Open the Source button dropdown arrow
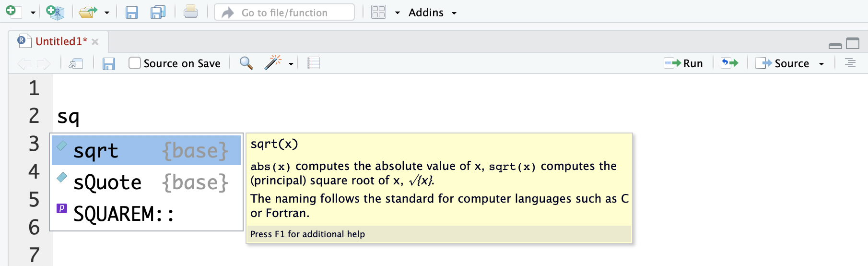 [821, 64]
